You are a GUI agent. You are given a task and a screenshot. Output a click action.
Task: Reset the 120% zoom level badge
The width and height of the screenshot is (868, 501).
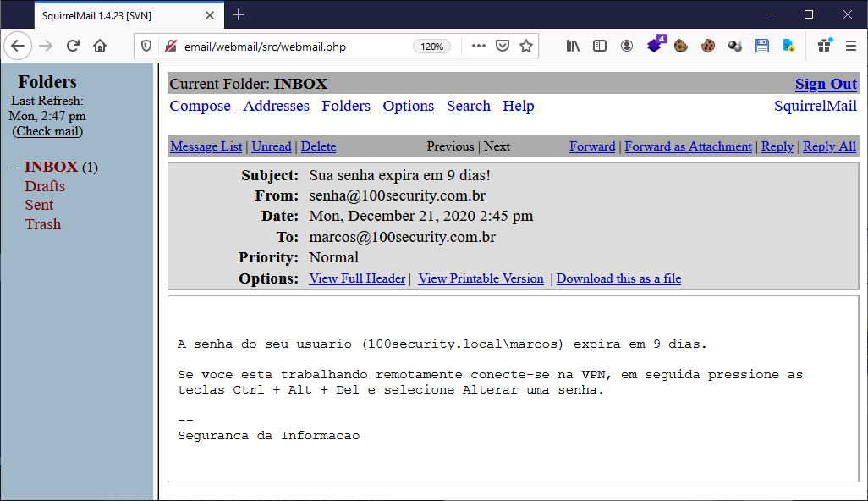point(431,47)
